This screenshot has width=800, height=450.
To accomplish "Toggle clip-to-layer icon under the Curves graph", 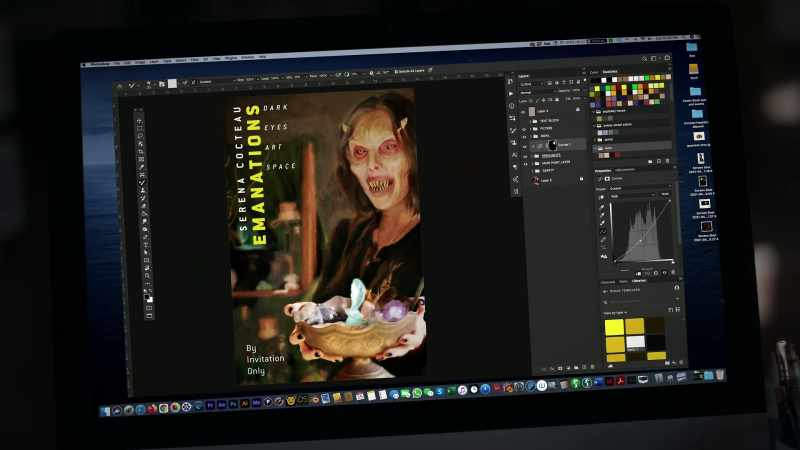I will click(x=639, y=273).
